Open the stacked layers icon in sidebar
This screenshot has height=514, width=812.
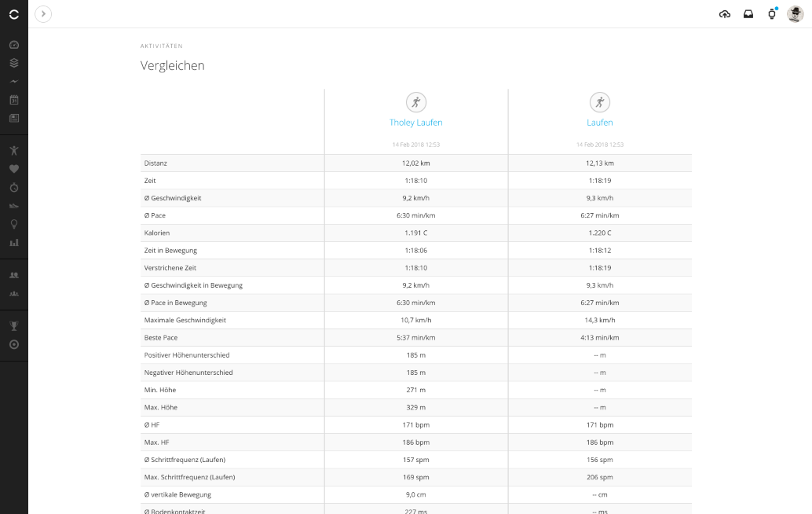(x=14, y=63)
